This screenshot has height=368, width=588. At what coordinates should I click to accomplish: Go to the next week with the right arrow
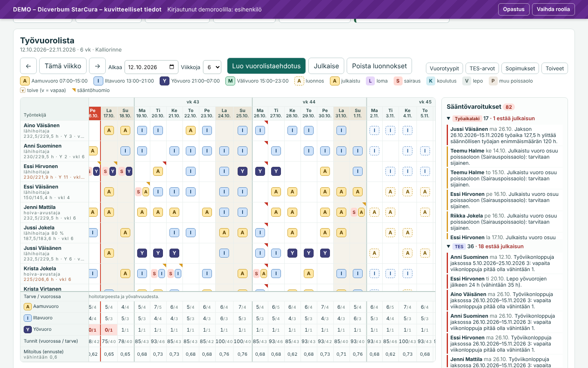point(97,66)
